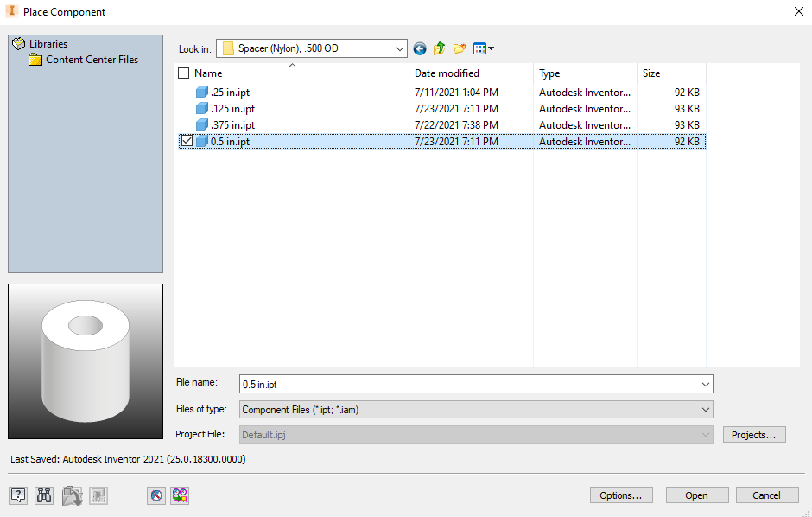
Task: Uncheck the 0.5 in.ipt file checkbox
Action: [187, 141]
